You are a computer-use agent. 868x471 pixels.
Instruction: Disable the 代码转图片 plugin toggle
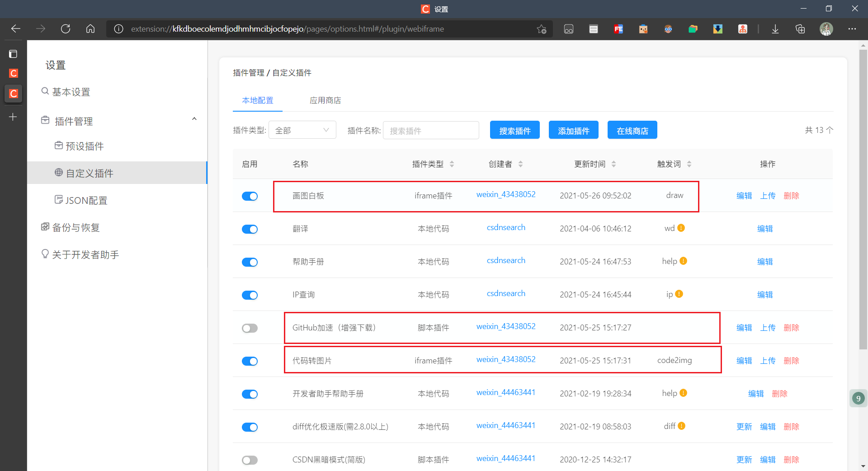pyautogui.click(x=250, y=361)
